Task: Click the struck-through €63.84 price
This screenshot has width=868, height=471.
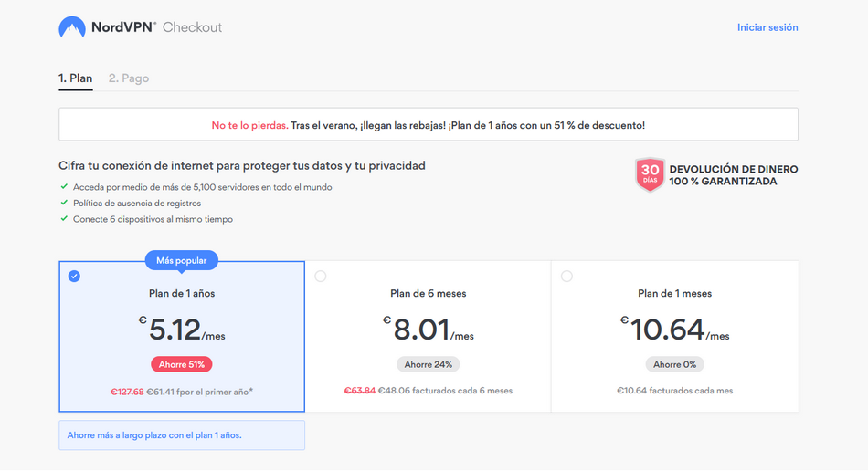Action: 360,391
